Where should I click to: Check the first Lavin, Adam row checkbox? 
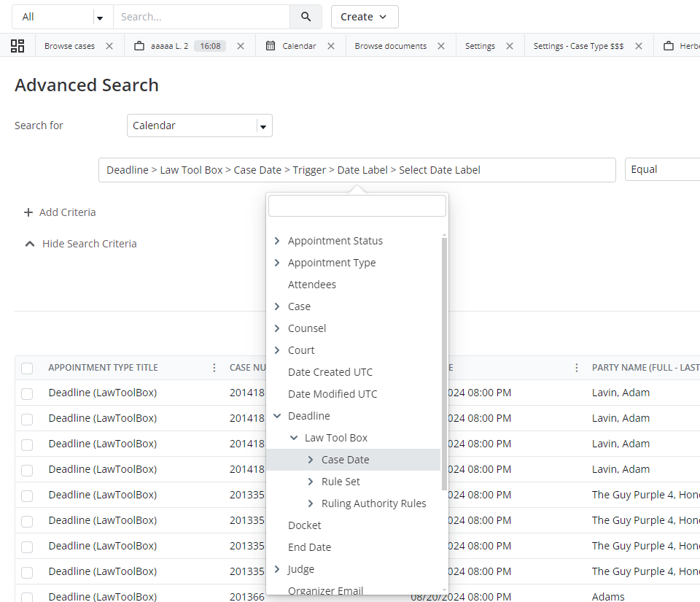tap(27, 393)
